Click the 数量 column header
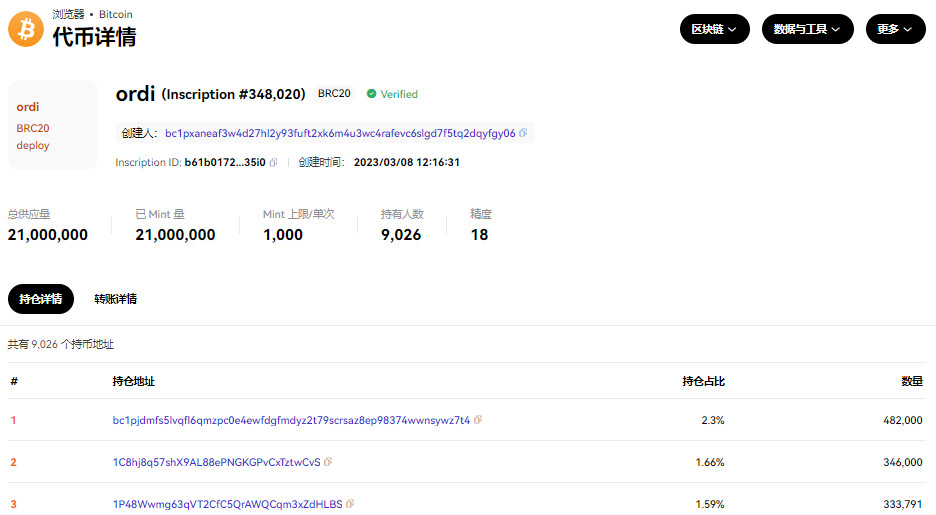The image size is (936, 515). [x=911, y=381]
